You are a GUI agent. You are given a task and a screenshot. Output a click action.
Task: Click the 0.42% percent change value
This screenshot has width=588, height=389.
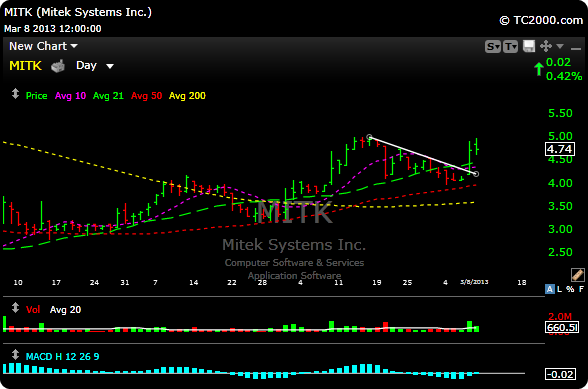(x=564, y=76)
